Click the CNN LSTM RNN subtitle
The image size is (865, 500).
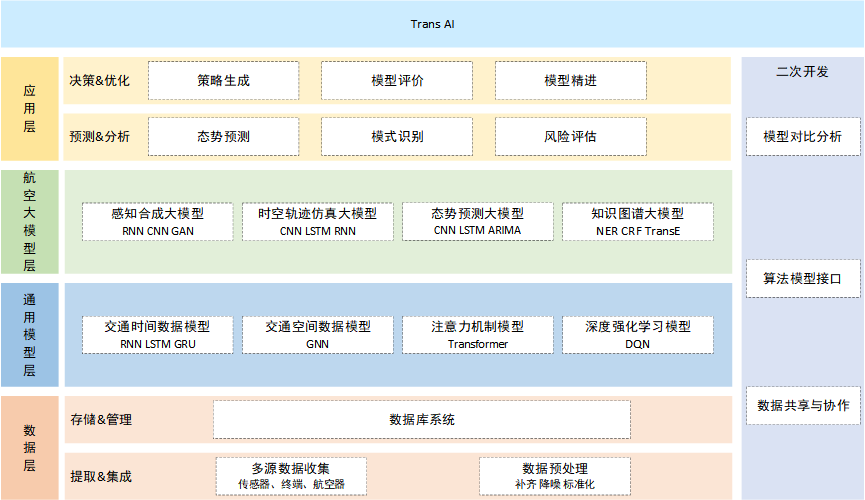pyautogui.click(x=317, y=231)
